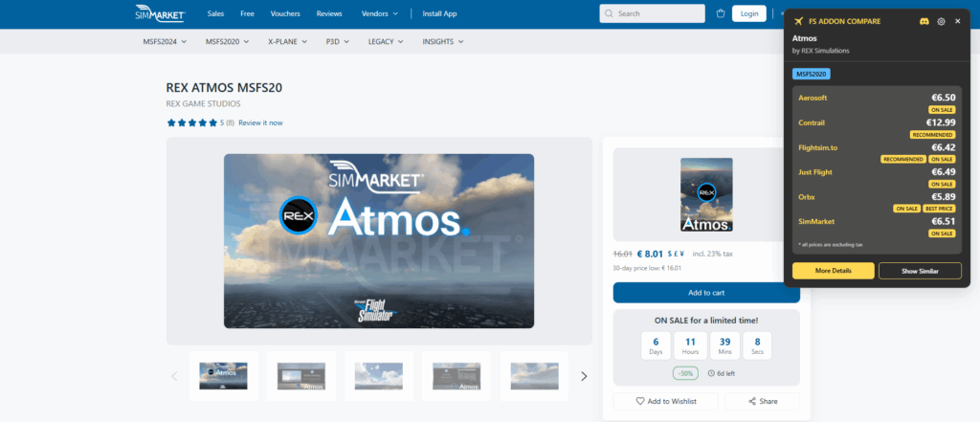The width and height of the screenshot is (980, 422).
Task: Open the Reviews page
Action: tap(329, 13)
